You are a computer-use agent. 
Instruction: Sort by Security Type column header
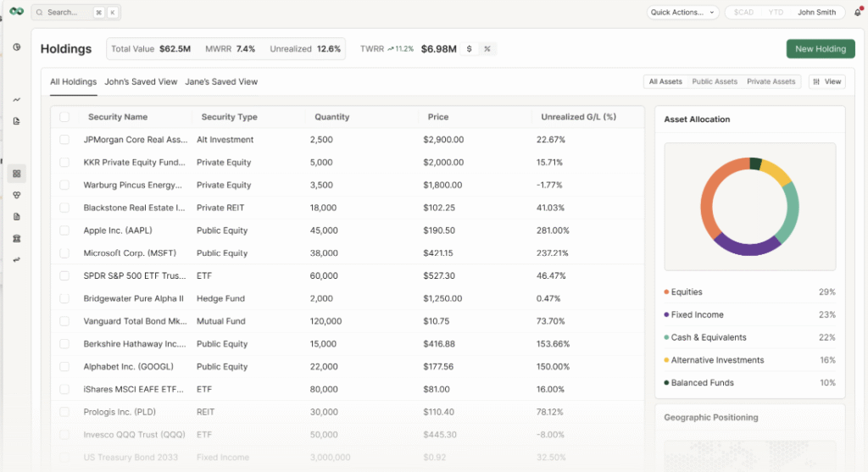(x=229, y=117)
